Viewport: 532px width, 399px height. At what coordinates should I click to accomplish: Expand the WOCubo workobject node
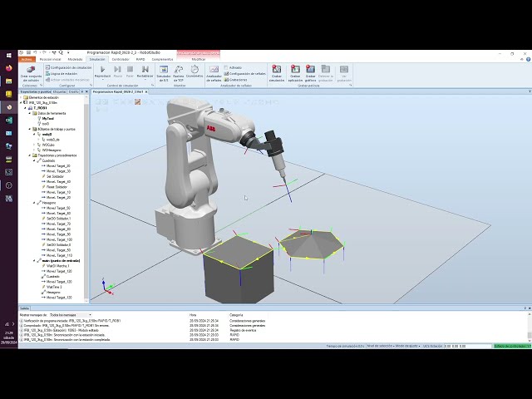34,145
